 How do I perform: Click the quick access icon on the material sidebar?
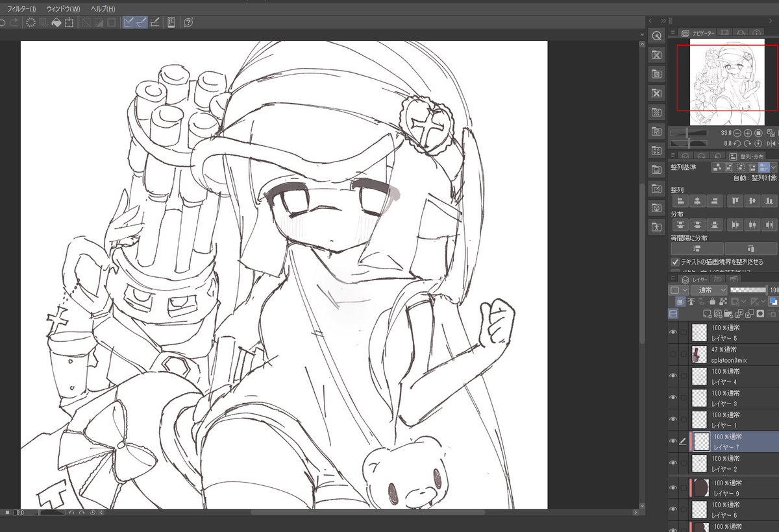(x=656, y=36)
